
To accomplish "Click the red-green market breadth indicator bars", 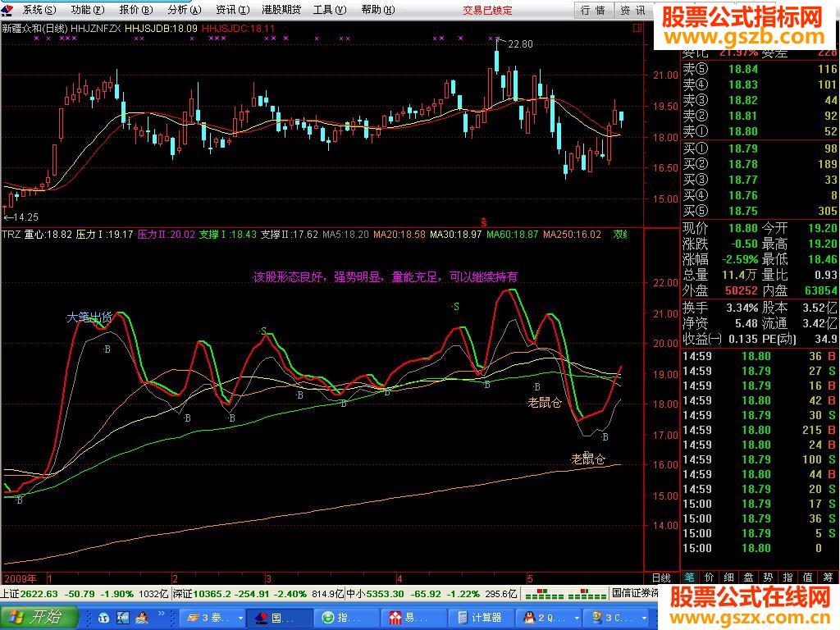I will tap(565, 594).
